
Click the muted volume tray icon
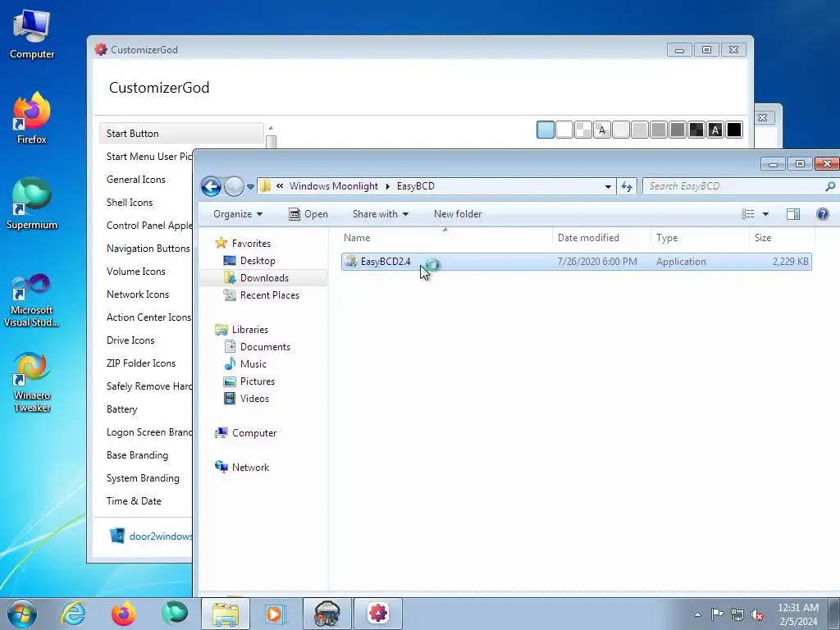click(x=757, y=615)
